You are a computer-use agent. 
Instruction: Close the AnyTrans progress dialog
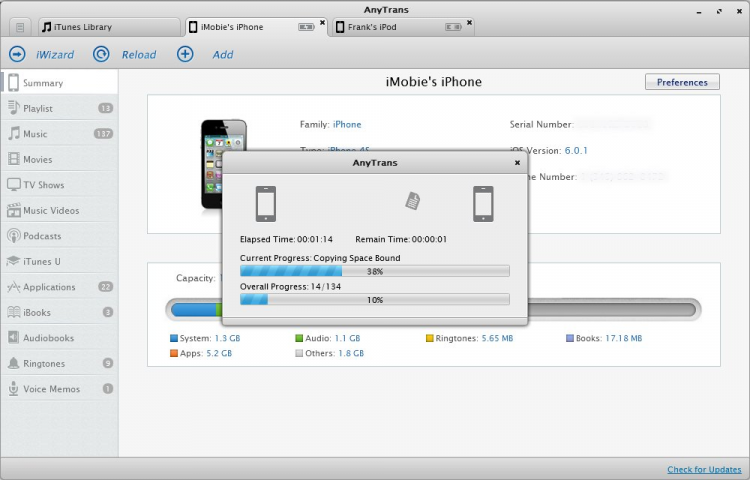click(517, 163)
